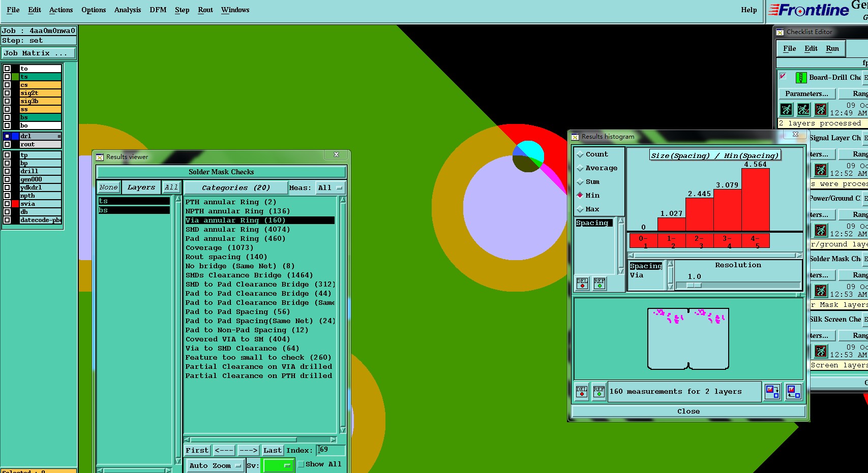The image size is (868, 473).
Task: Click the next arrow ---> button
Action: 249,451
